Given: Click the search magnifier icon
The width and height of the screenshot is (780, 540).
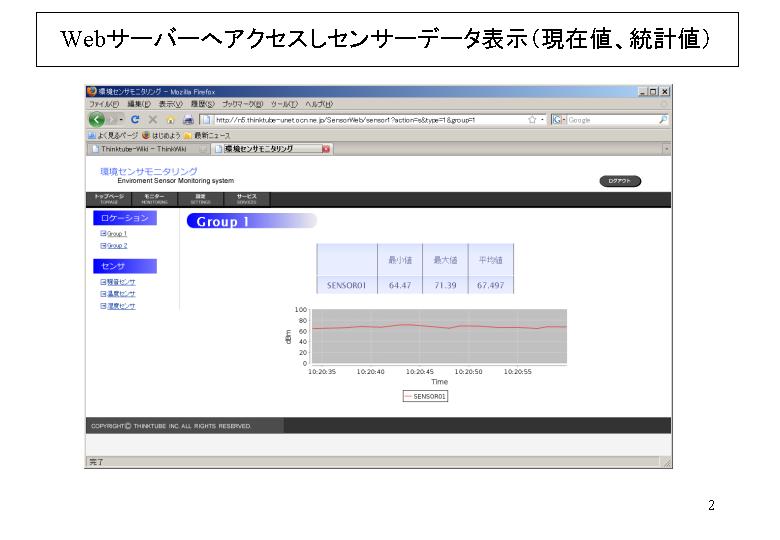Looking at the screenshot, I should coord(663,119).
